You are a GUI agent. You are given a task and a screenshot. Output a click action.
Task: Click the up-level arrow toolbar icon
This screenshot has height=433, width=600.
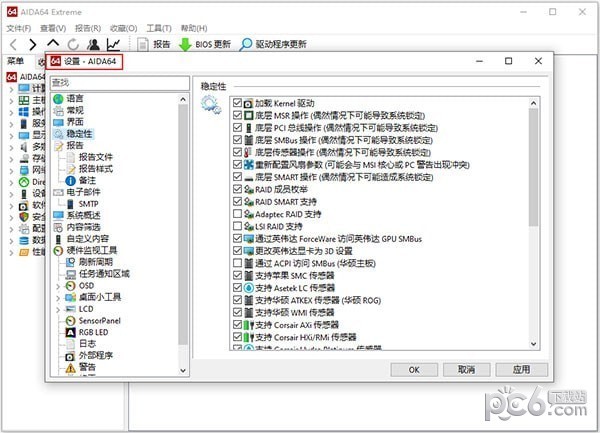53,43
